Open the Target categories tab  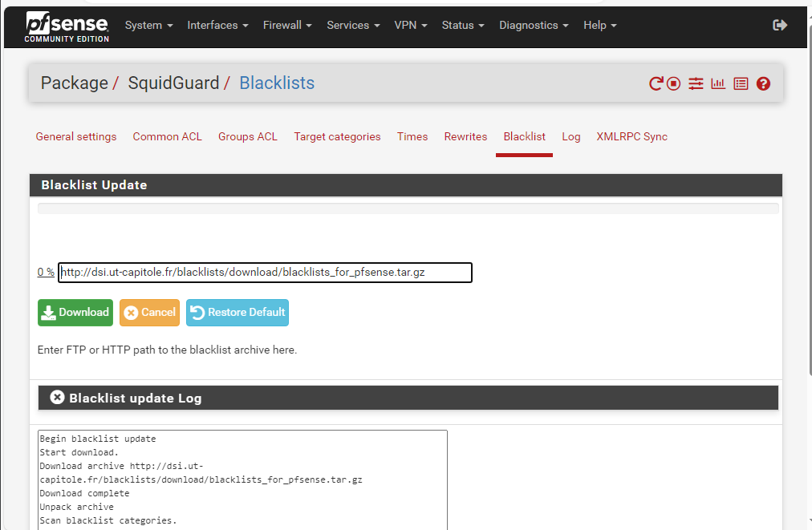click(337, 137)
